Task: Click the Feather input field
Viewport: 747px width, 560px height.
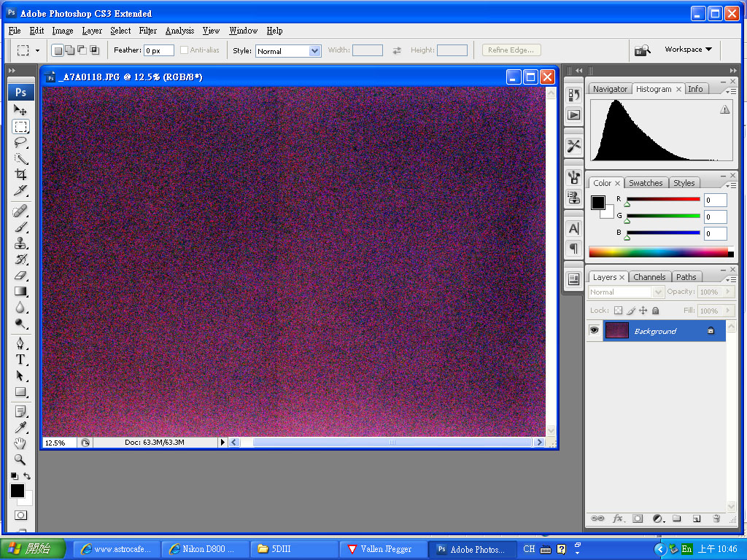Action: click(158, 51)
